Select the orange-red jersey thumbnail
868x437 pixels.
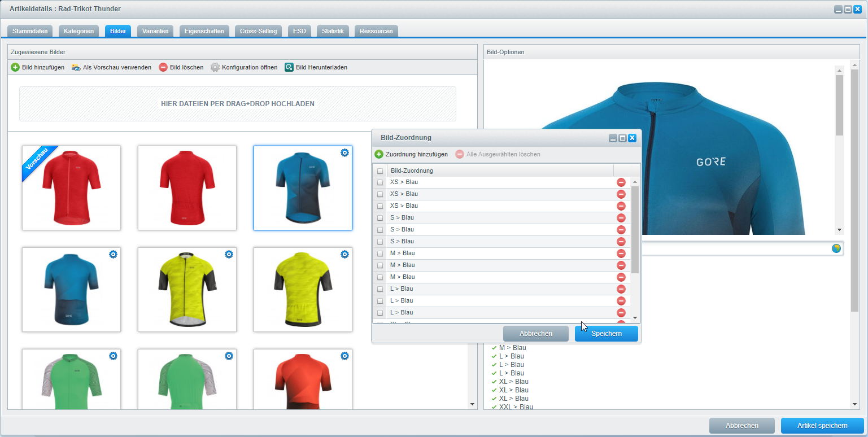coord(303,379)
